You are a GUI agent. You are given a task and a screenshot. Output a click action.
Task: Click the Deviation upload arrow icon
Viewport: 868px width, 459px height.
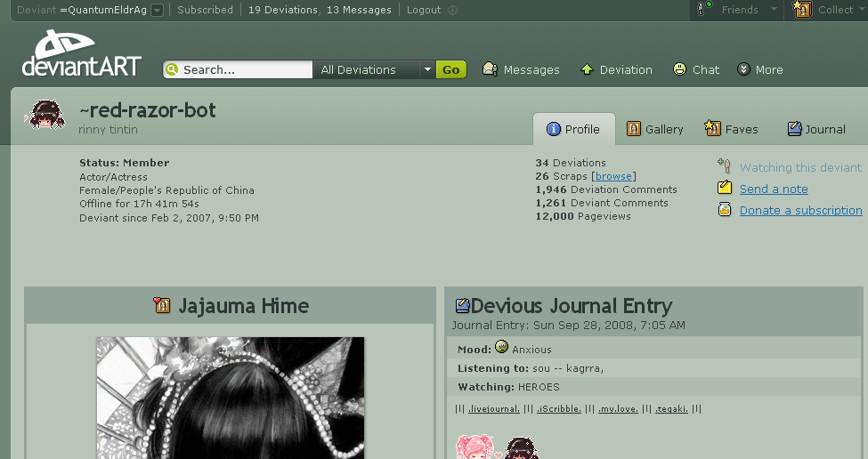[x=587, y=69]
